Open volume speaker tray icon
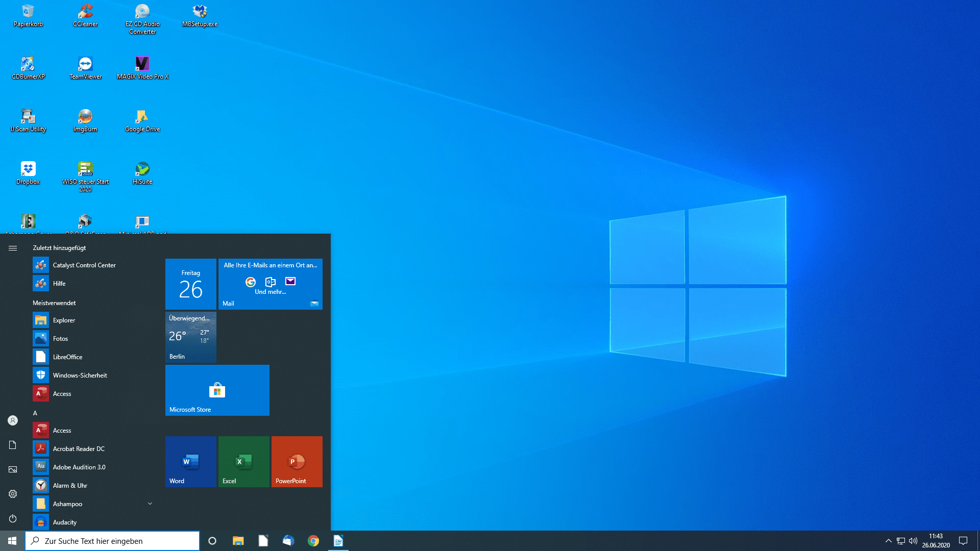This screenshot has height=551, width=980. point(913,541)
